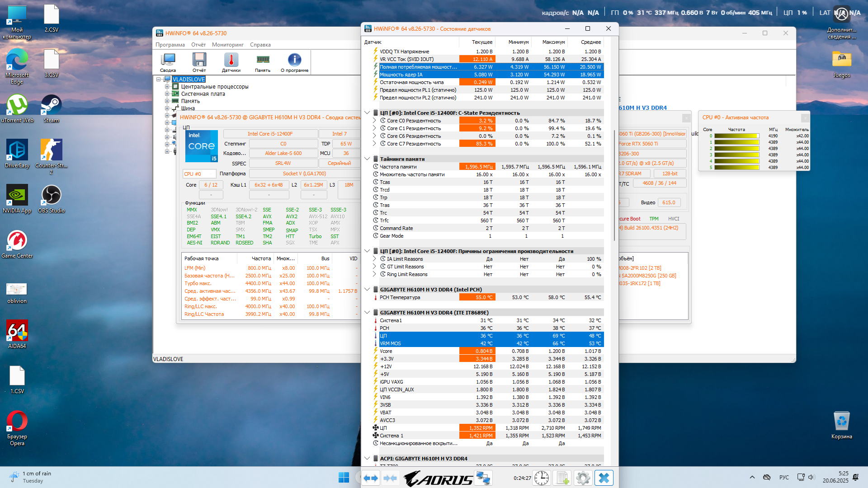This screenshot has width=868, height=488.
Task: Collapse the C-State Резидентность sensor group
Action: coord(367,113)
